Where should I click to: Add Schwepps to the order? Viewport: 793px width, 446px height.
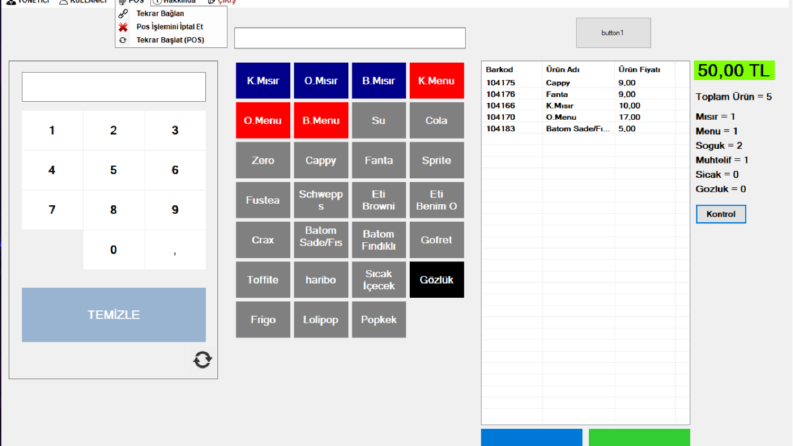[321, 200]
